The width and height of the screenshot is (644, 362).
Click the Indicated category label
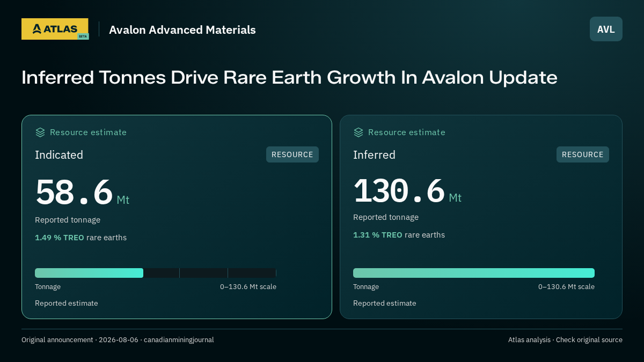coord(59,155)
